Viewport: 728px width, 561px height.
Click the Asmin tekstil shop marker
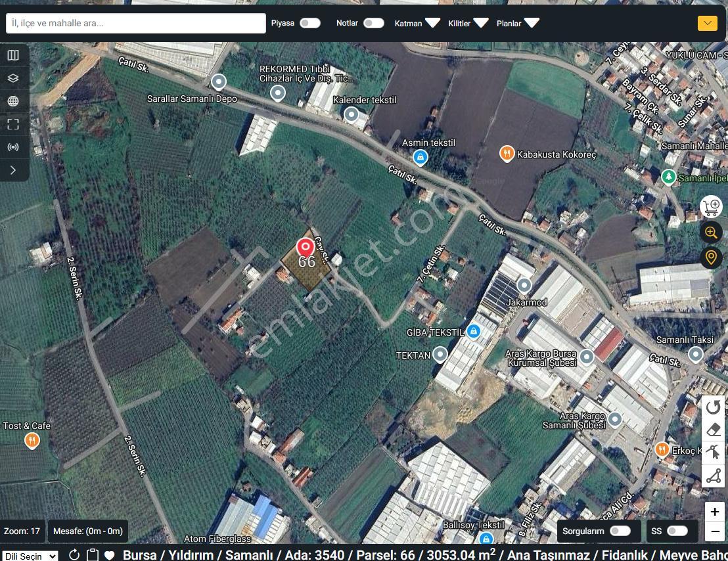(x=421, y=157)
